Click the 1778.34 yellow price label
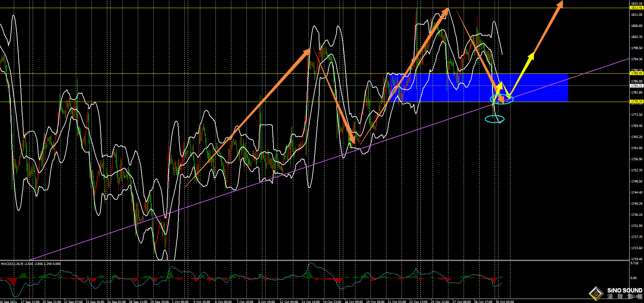This screenshot has height=303, width=644. pyautogui.click(x=637, y=101)
